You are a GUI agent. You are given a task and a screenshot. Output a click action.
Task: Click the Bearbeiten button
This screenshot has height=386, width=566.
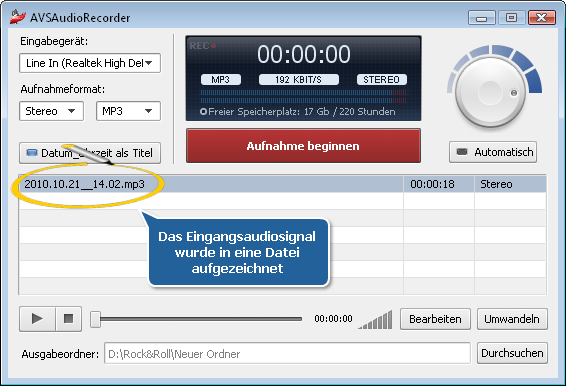[435, 319]
